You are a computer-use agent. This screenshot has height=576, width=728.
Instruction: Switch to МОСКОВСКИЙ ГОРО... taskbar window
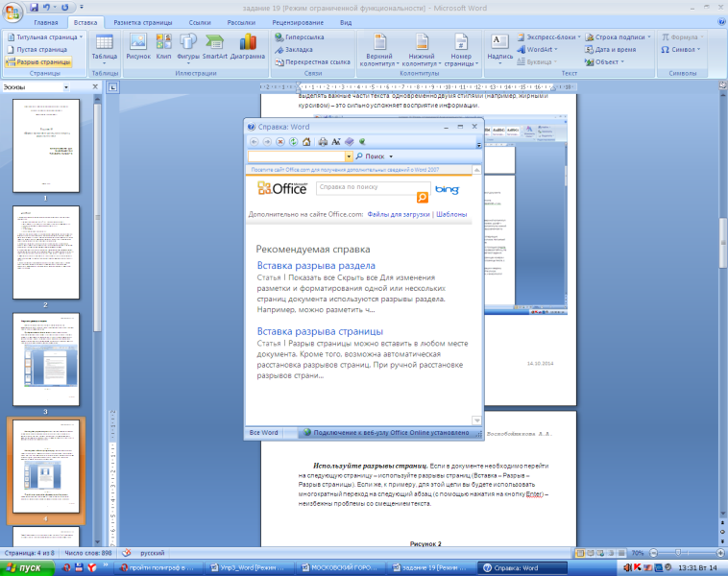[341, 567]
